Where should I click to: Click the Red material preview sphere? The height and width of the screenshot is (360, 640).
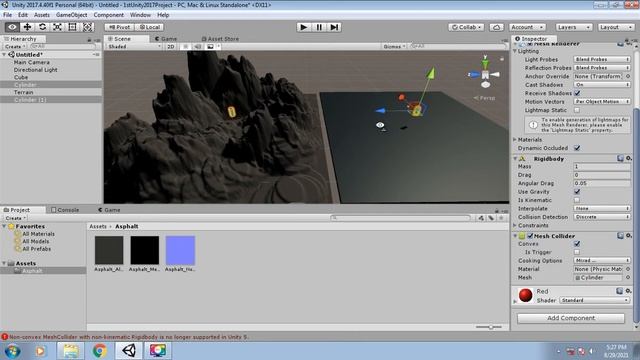coord(525,295)
